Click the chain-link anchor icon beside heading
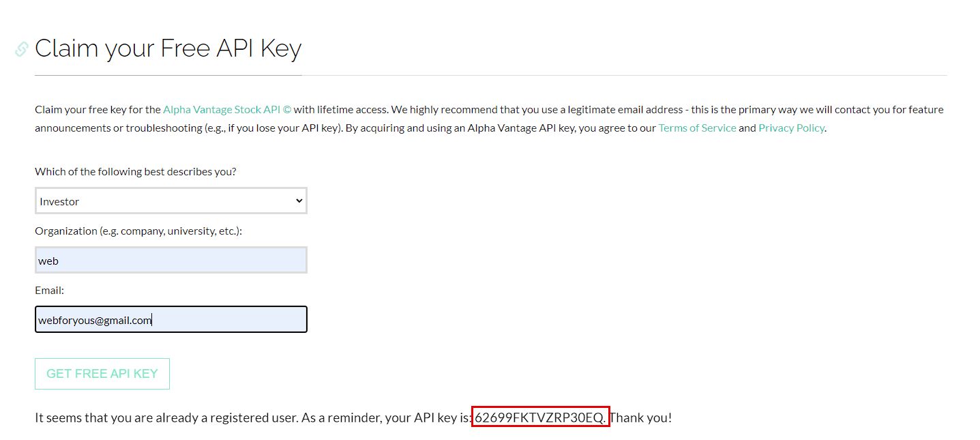This screenshot has height=440, width=980. (x=22, y=49)
